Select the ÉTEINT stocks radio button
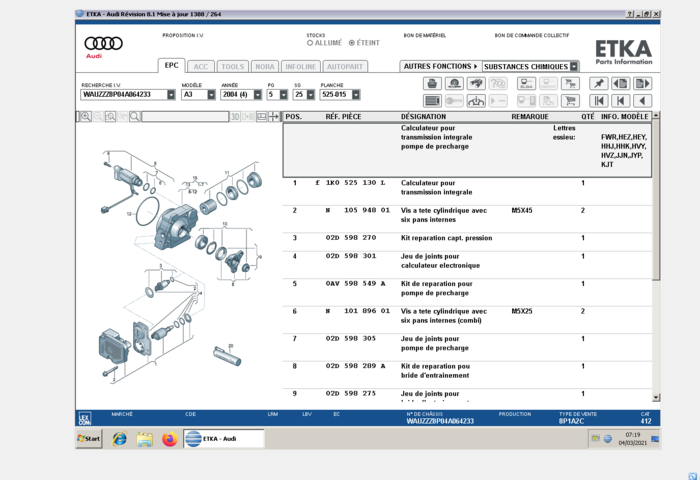700x480 pixels. point(352,43)
